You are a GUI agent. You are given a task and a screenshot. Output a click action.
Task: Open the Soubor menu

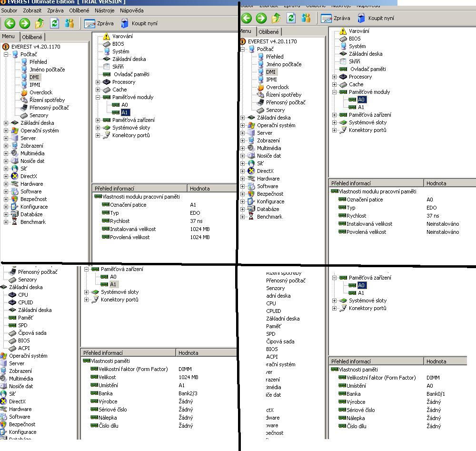point(9,10)
